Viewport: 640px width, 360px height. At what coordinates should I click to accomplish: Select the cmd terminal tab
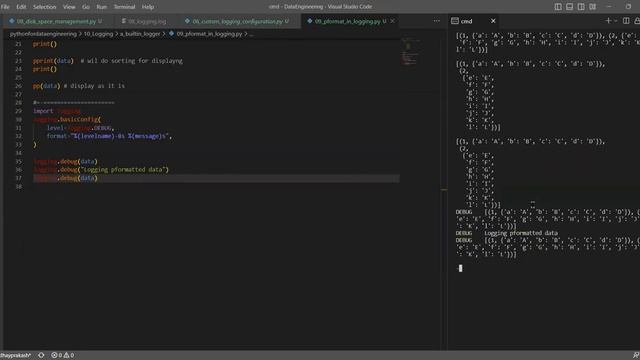click(x=467, y=21)
